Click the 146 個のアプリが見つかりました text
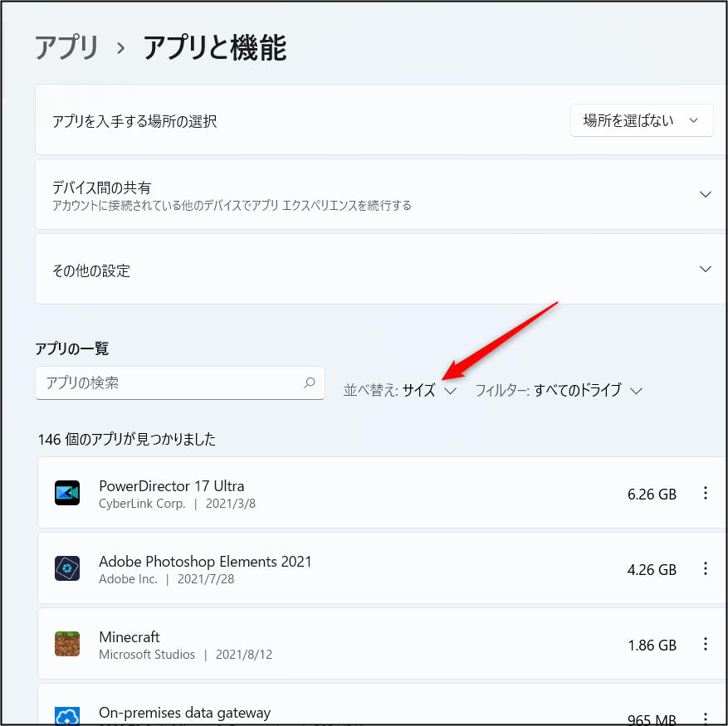The height and width of the screenshot is (726, 728). (x=127, y=439)
